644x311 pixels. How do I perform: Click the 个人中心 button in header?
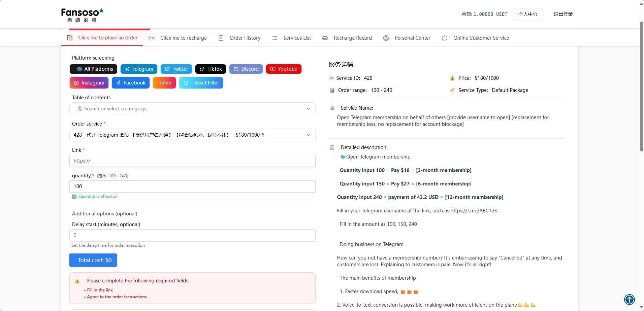(x=528, y=14)
